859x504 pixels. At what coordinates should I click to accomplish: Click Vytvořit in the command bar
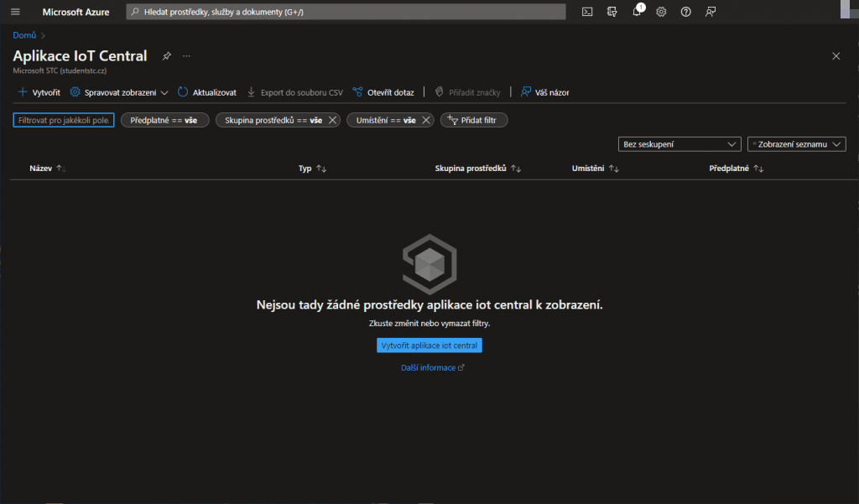tap(39, 92)
